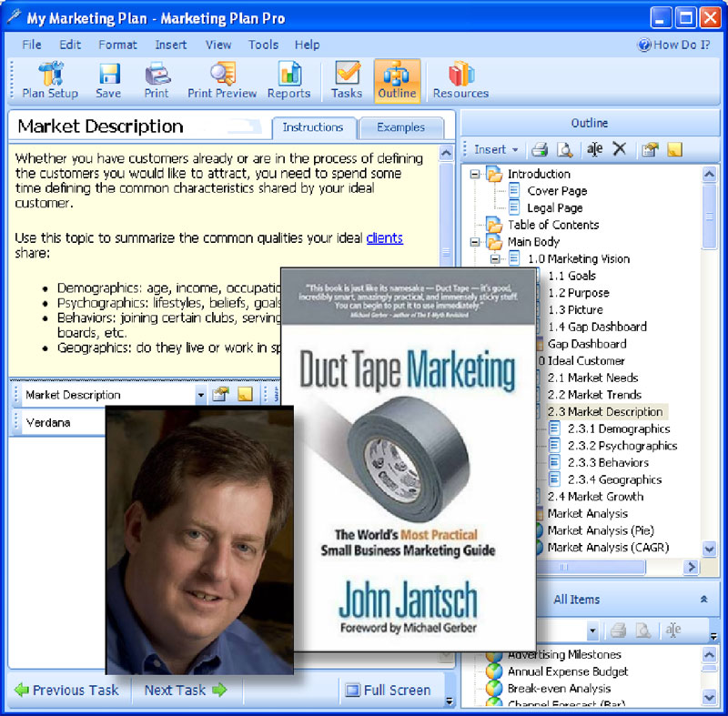
Task: Open the View menu
Action: point(218,45)
